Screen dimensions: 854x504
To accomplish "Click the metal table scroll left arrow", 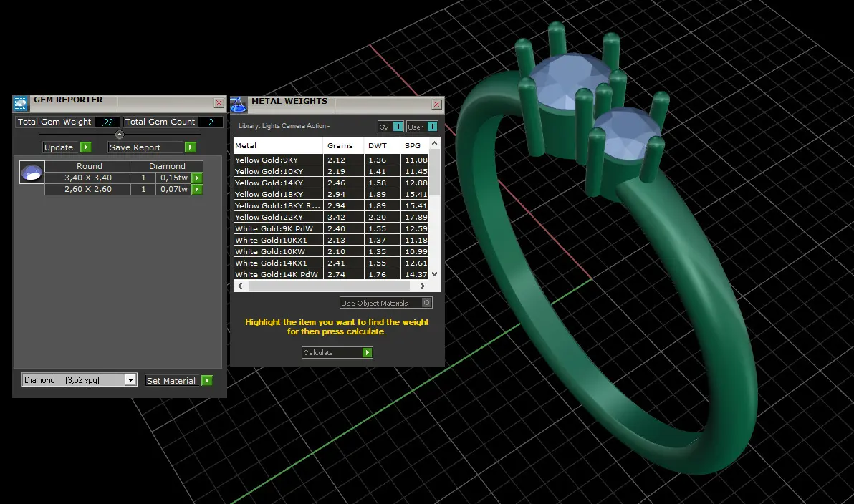I will tap(240, 286).
